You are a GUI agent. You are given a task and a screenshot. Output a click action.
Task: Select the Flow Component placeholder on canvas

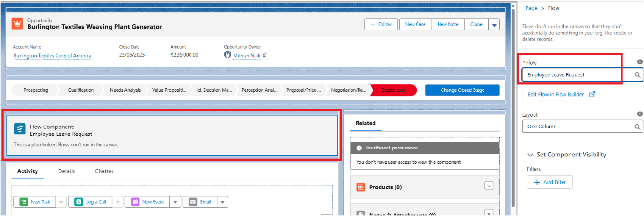171,135
